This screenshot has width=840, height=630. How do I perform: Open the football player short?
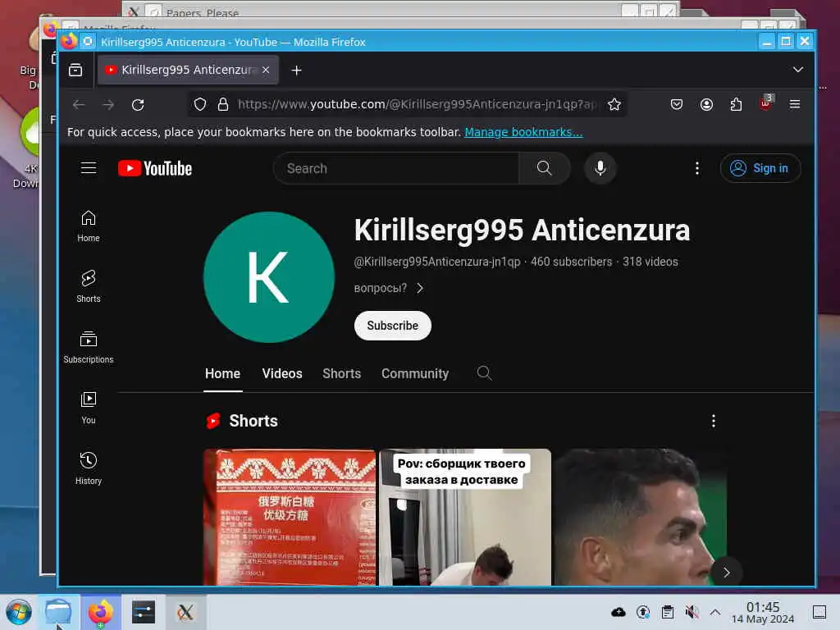coord(640,517)
